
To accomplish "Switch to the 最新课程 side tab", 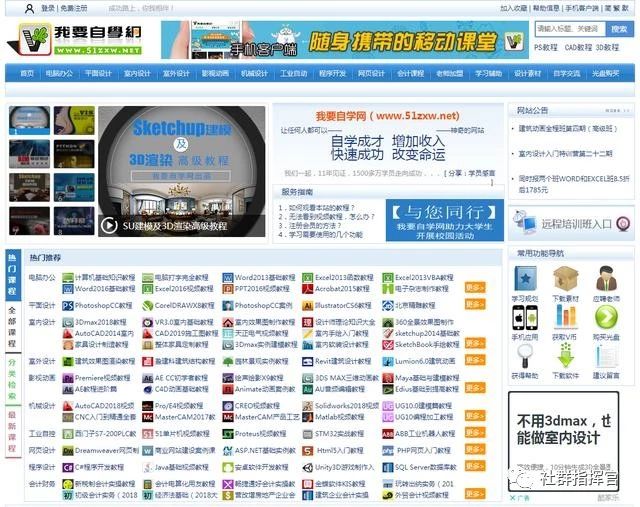I will click(x=13, y=432).
